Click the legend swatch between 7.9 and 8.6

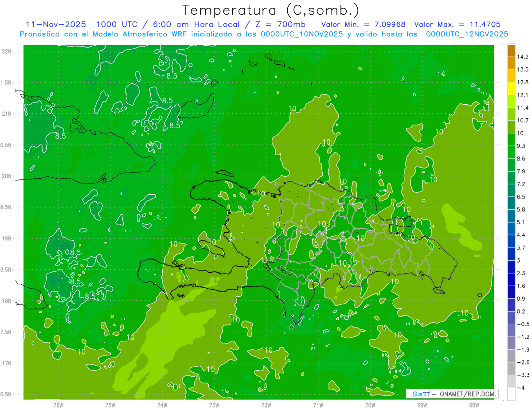pos(511,165)
